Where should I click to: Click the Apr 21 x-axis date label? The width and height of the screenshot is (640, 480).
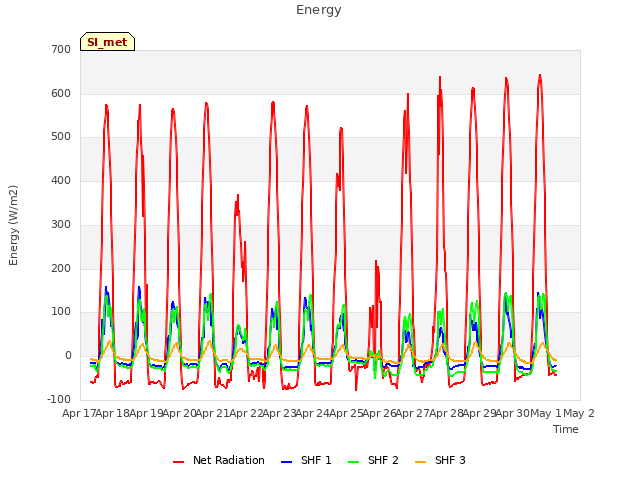click(213, 413)
